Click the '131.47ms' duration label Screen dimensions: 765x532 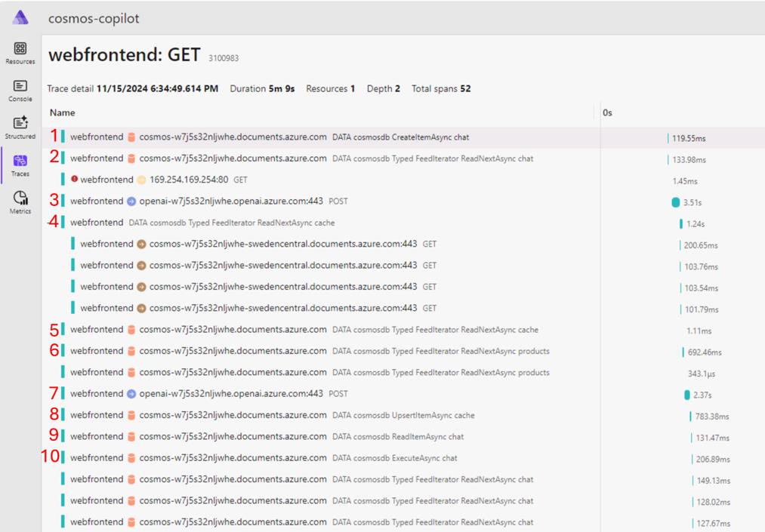click(713, 438)
